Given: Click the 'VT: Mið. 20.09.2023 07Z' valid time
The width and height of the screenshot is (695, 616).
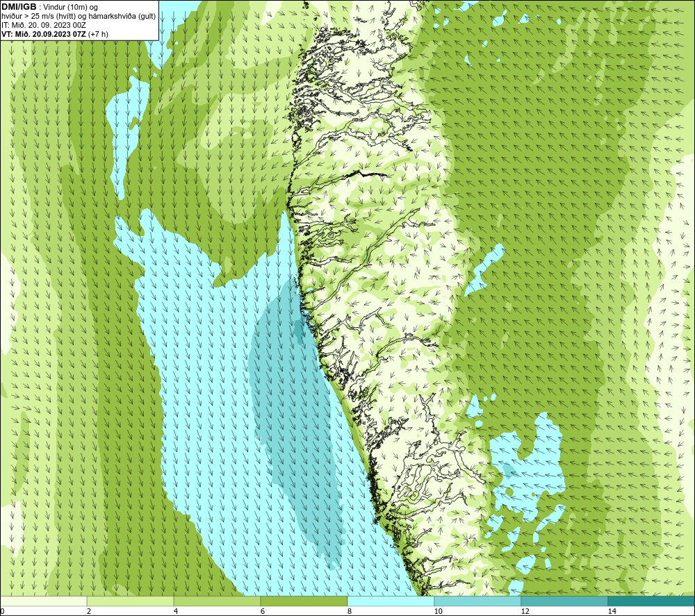Looking at the screenshot, I should coord(44,33).
